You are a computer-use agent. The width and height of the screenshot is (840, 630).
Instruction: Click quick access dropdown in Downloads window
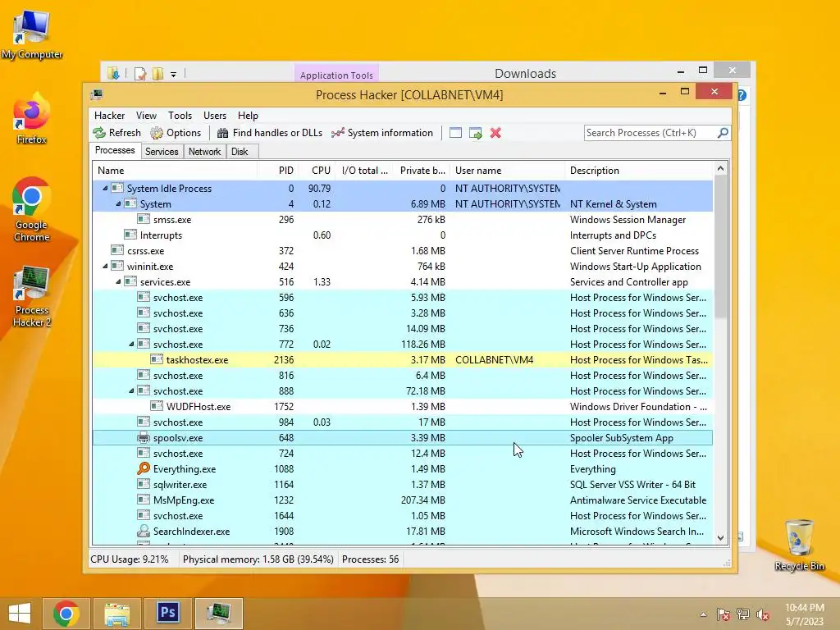click(174, 75)
